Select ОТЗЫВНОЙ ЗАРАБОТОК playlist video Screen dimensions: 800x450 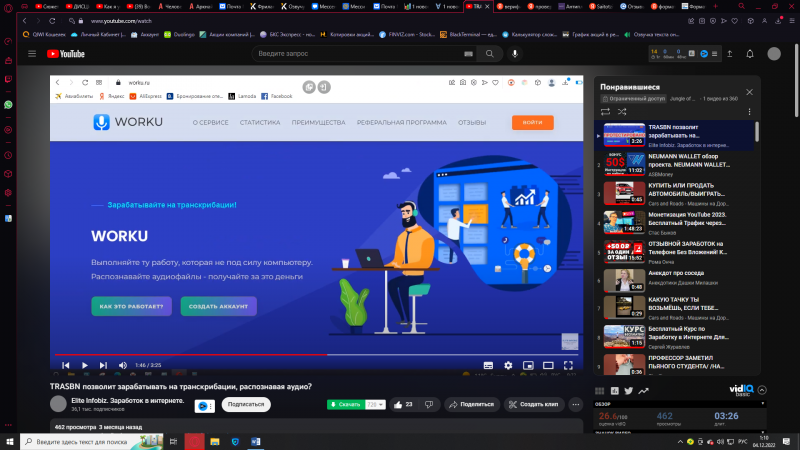pos(673,252)
